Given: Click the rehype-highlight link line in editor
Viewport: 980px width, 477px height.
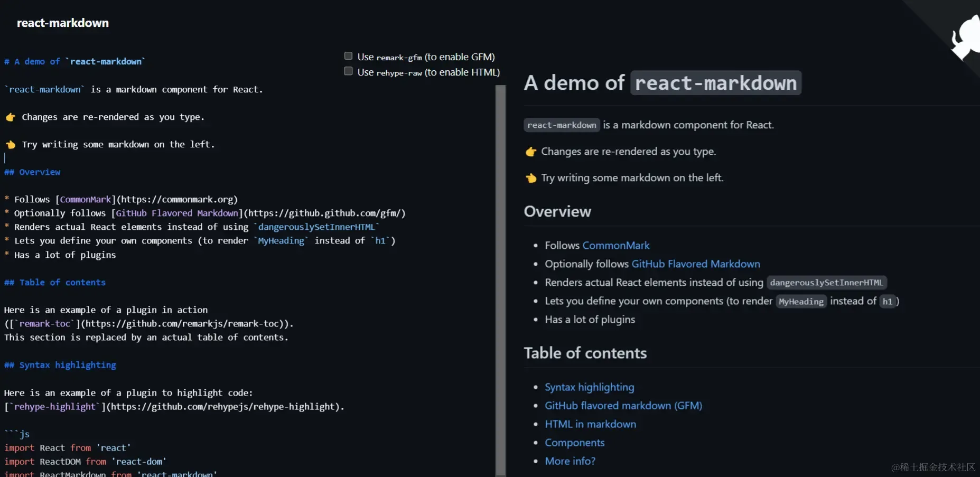Looking at the screenshot, I should 174,407.
